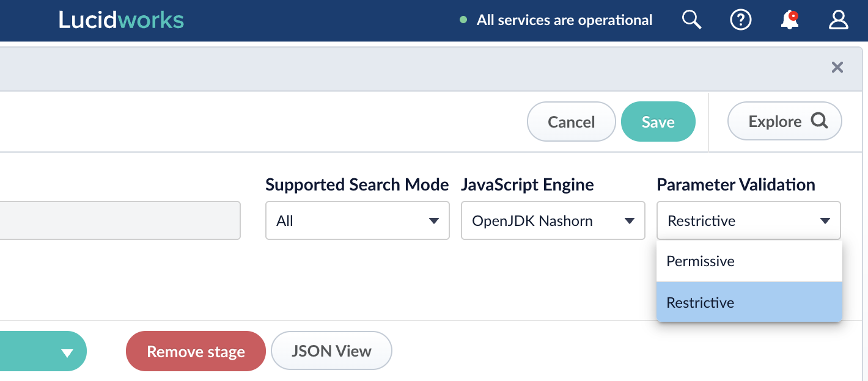
Task: Cancel the stage edits
Action: (571, 122)
